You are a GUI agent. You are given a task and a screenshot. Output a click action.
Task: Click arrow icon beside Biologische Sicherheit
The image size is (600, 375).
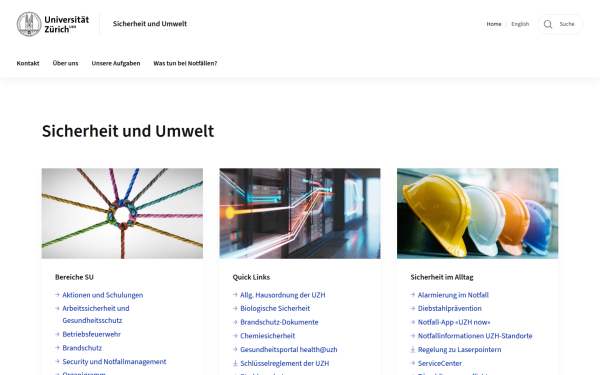tap(235, 308)
